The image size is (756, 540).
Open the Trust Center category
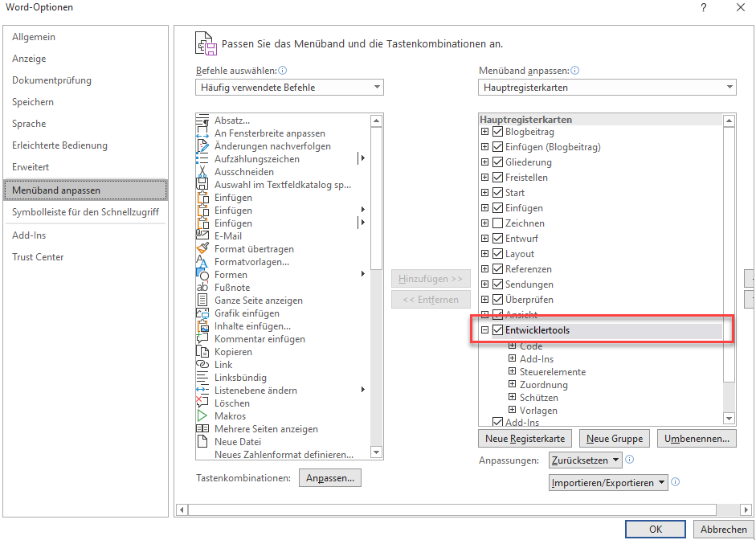[86, 257]
